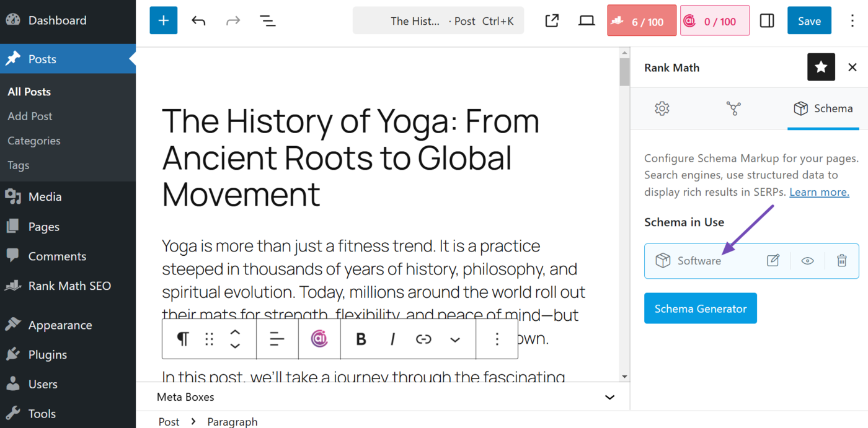
Task: Open post Tags
Action: click(x=19, y=165)
